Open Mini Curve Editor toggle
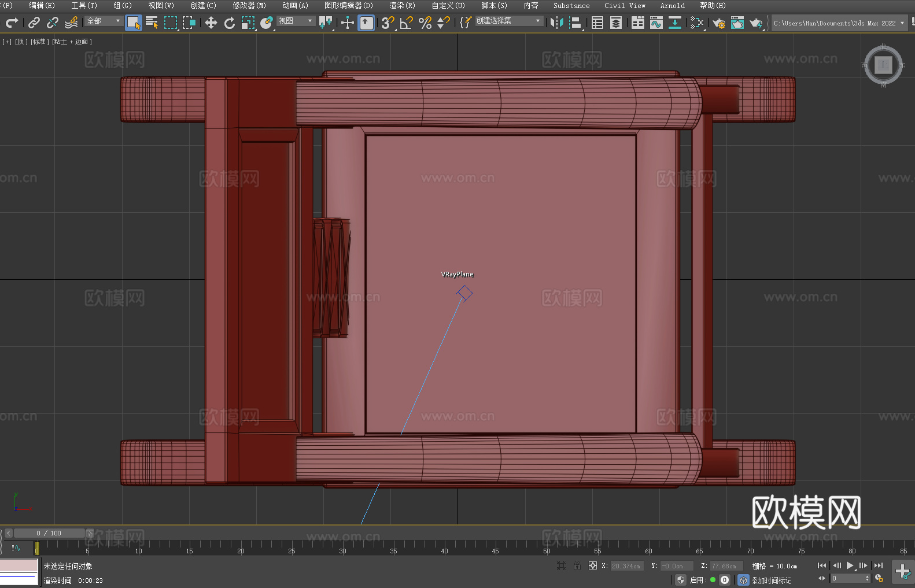Image resolution: width=915 pixels, height=588 pixels. [16, 548]
